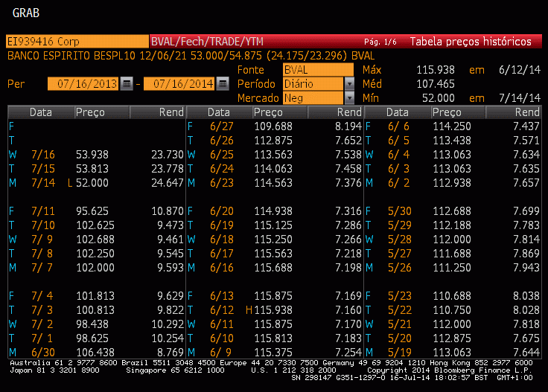Click yield 7.644 for 5/19

pyautogui.click(x=526, y=353)
